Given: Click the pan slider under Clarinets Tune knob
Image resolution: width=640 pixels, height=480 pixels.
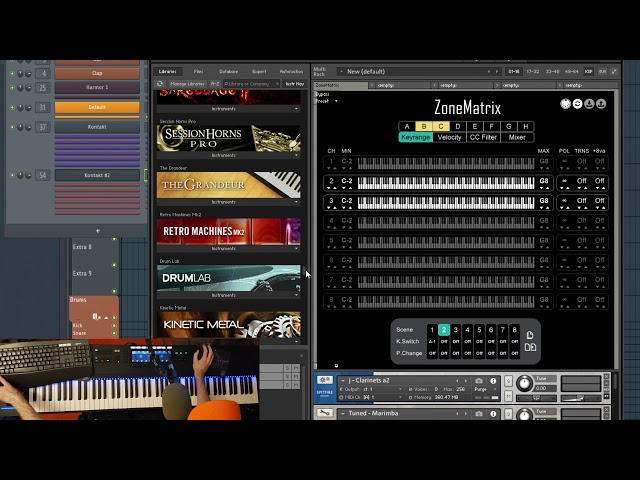Looking at the screenshot, I should [536, 398].
